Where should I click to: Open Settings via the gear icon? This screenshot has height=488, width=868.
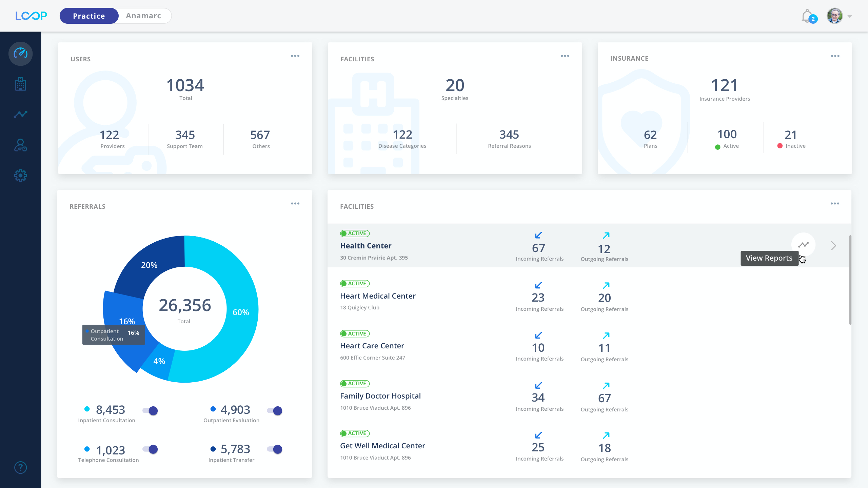(x=20, y=176)
